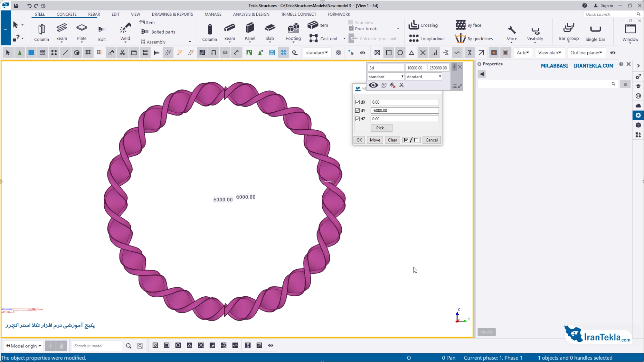Activate the Weld tool
The width and height of the screenshot is (644, 362).
(125, 32)
